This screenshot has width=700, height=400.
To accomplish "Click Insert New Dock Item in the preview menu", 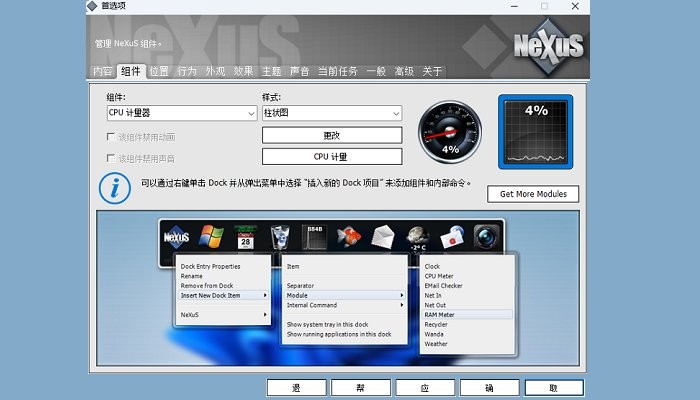I will point(223,296).
